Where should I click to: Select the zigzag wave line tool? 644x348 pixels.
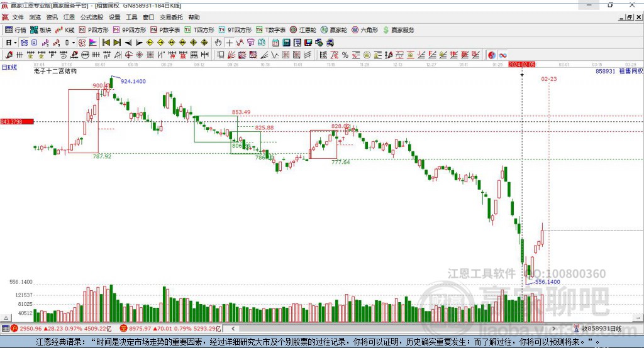coord(275,55)
